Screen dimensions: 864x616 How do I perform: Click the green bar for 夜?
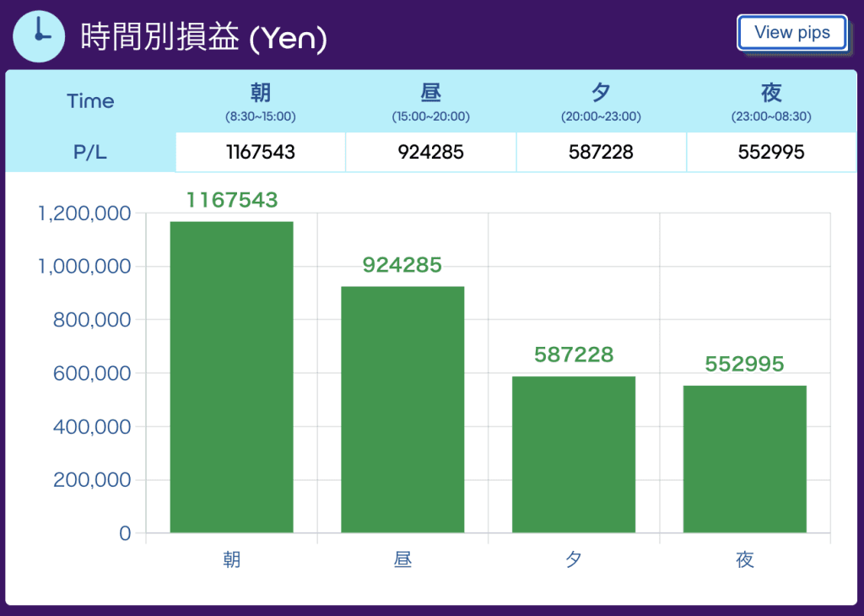[745, 459]
